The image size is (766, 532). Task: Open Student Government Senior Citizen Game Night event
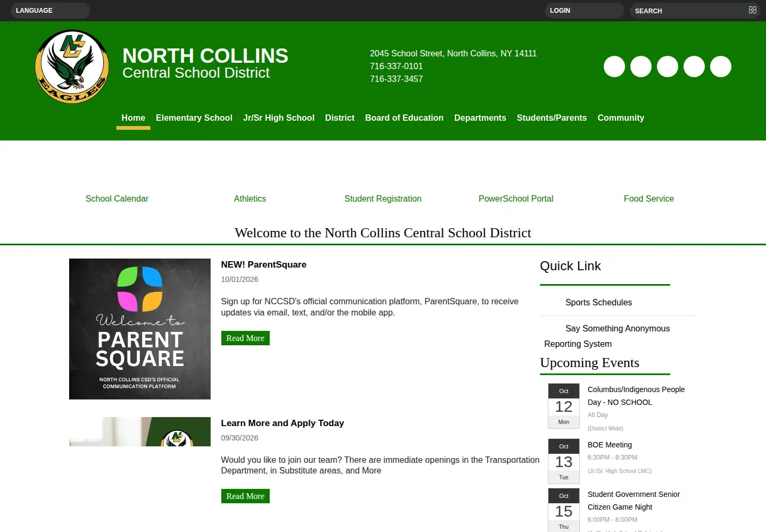[634, 501]
